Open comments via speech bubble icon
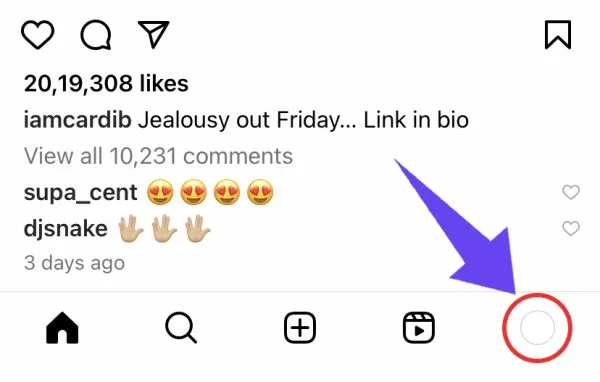 click(x=96, y=35)
